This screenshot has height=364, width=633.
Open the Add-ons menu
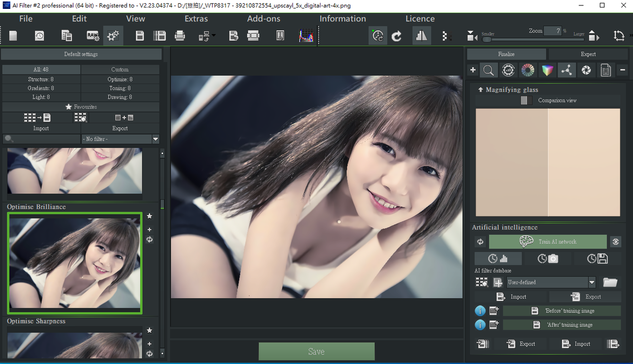[264, 19]
